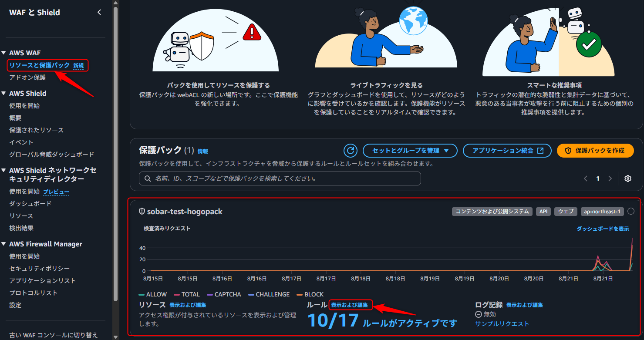Click the ログ記録 disabled status icon
This screenshot has width=644, height=340.
(478, 314)
